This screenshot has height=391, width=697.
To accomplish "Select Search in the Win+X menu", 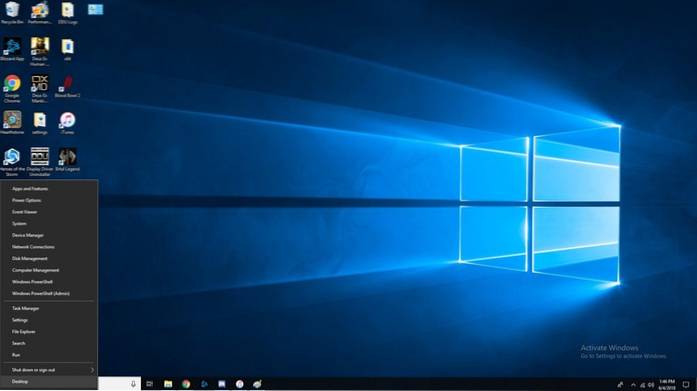I will [x=49, y=343].
